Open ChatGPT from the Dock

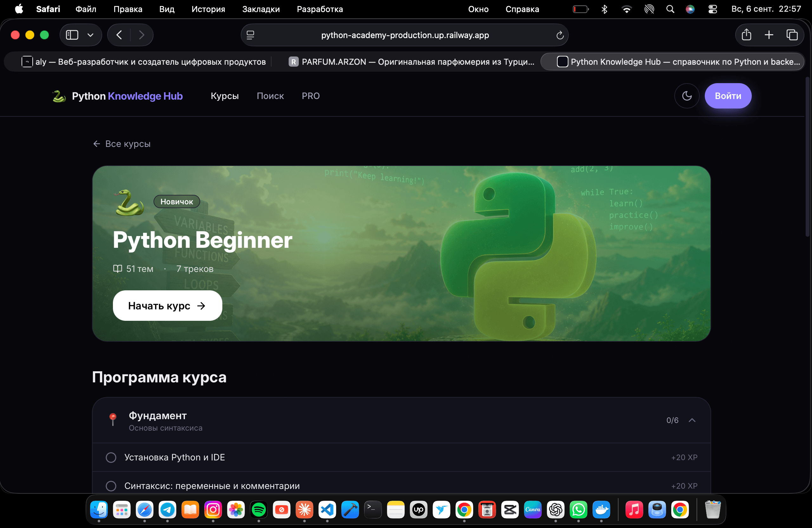pyautogui.click(x=555, y=510)
